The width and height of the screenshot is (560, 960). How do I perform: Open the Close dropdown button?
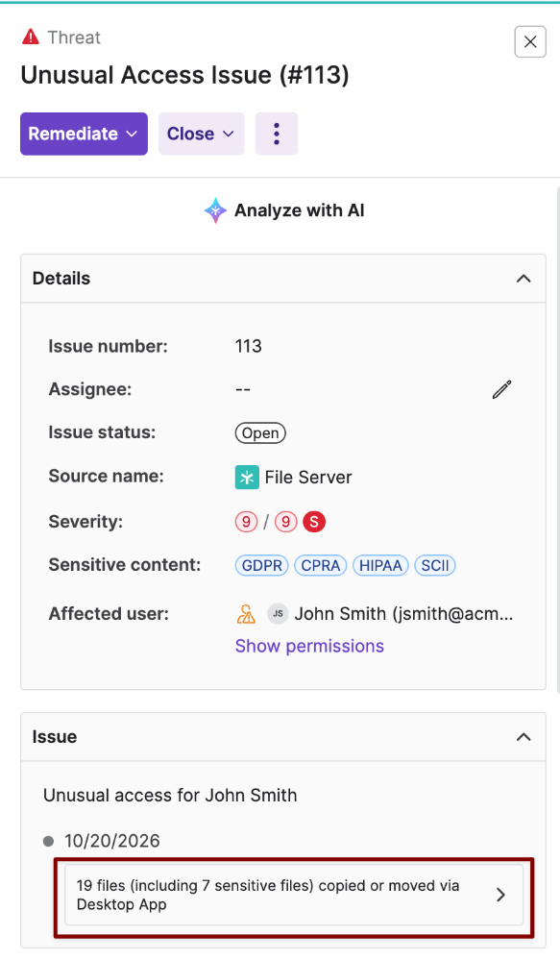(201, 134)
